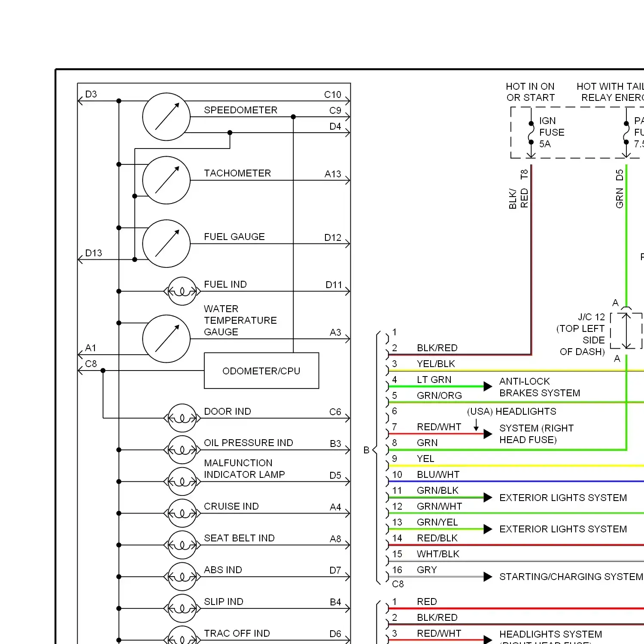This screenshot has width=644, height=644.
Task: Click the WHT/BLK wire label
Action: pyautogui.click(x=438, y=554)
